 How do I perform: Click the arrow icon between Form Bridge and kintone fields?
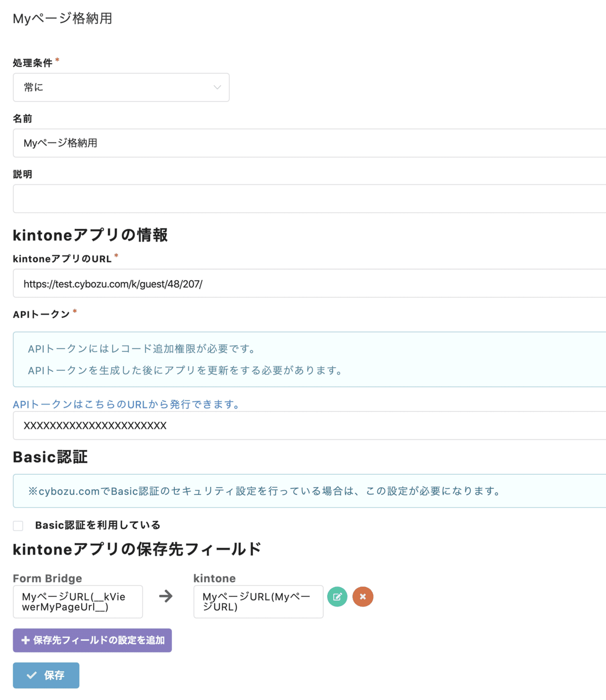[x=166, y=597]
